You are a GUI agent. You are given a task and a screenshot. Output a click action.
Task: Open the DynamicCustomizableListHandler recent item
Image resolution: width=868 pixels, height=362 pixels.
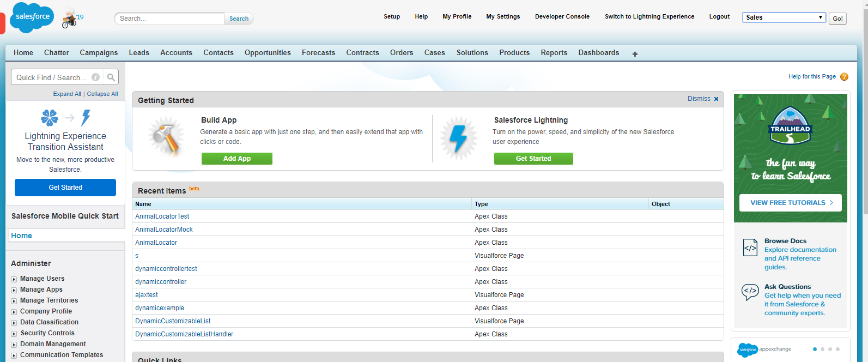coord(184,334)
